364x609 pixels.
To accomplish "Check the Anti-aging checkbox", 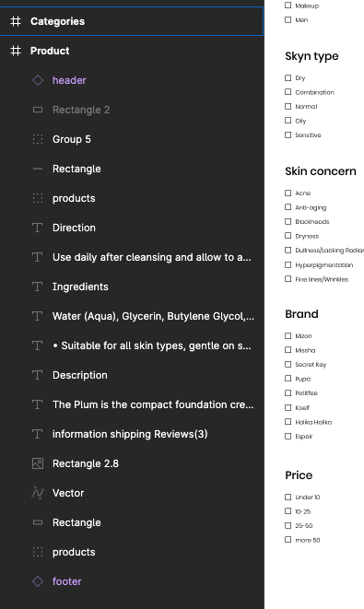I will 288,207.
